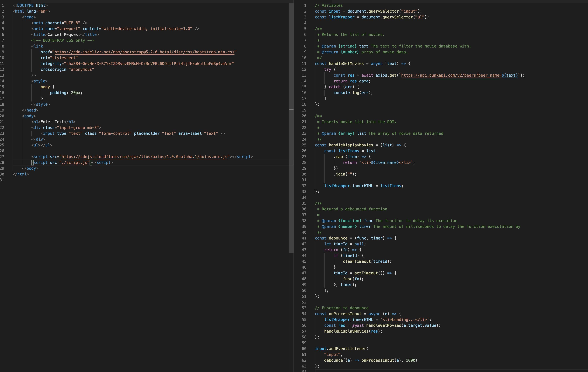Place cursor on the "Cancel Request" title text
Screen dimensions: 588x372
coord(64,35)
